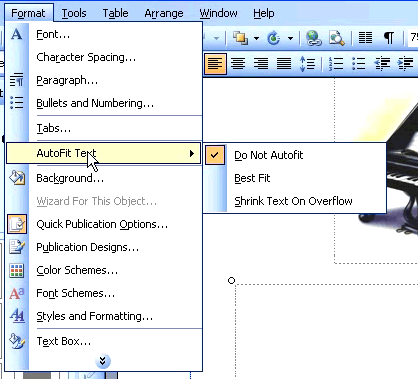Select Publication Designs... entry
The height and width of the screenshot is (379, 418).
pyautogui.click(x=104, y=247)
